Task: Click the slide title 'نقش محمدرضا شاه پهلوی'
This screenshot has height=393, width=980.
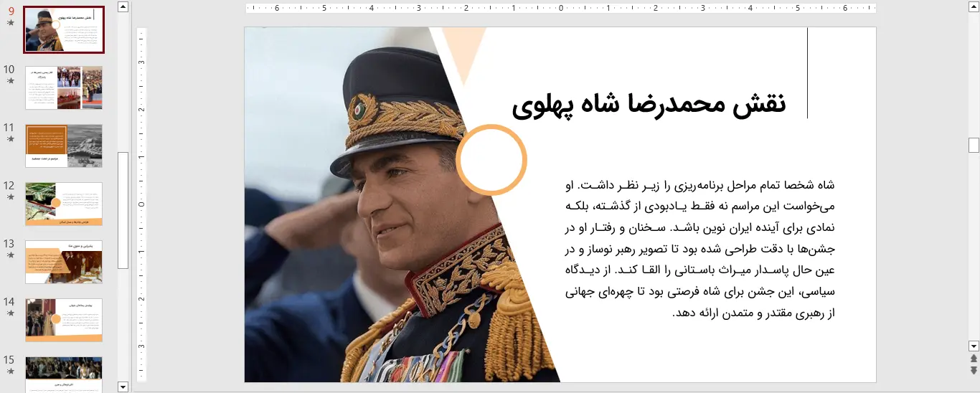Action: (649, 105)
